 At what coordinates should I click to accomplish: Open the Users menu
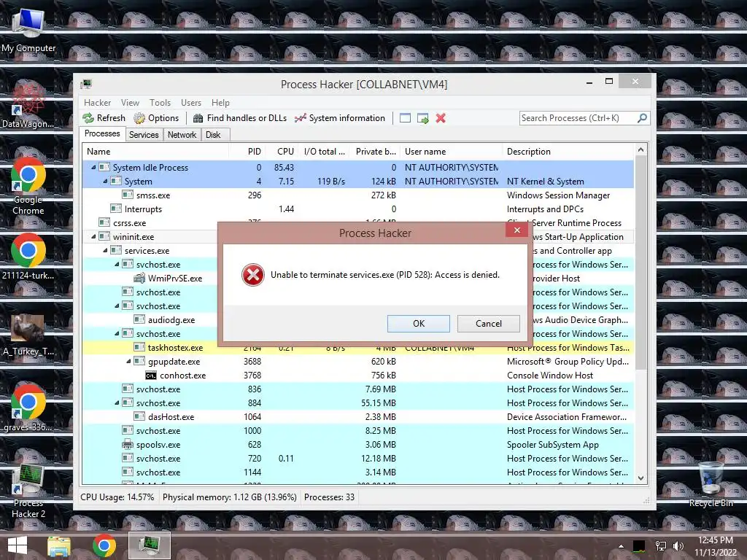tap(191, 102)
